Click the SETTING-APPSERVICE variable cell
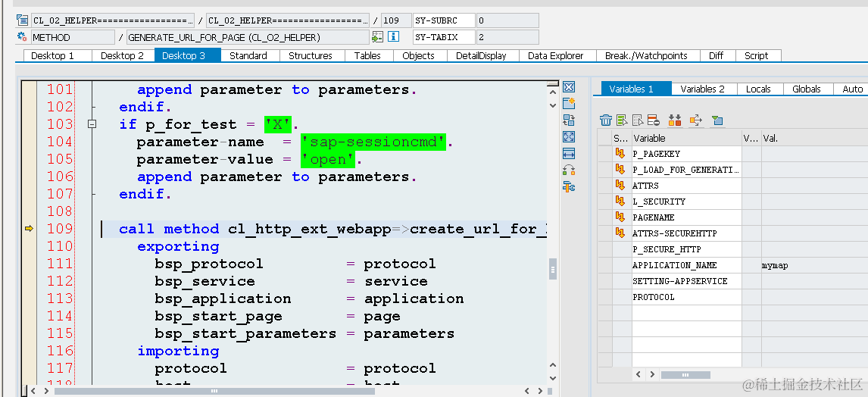868x397 pixels. (686, 281)
